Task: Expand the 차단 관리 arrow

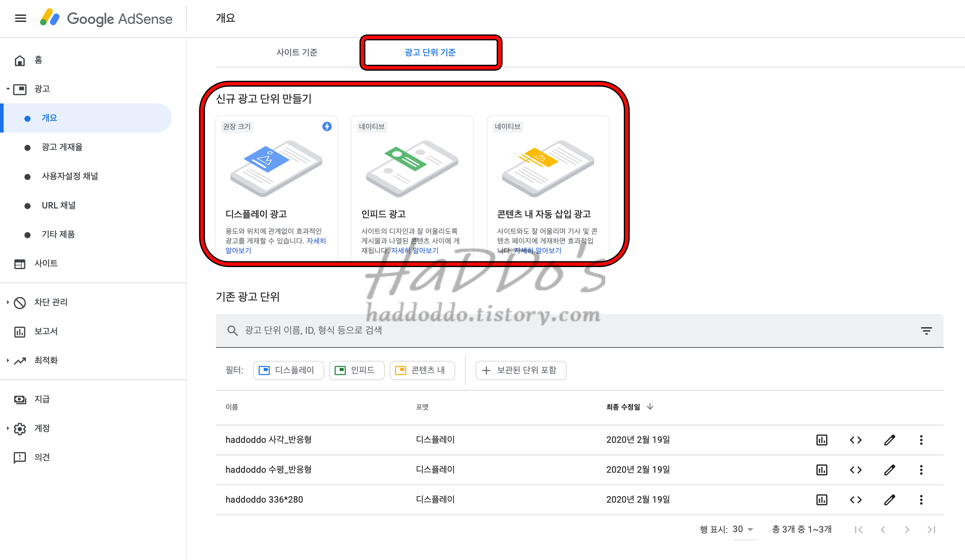Action: (x=8, y=302)
